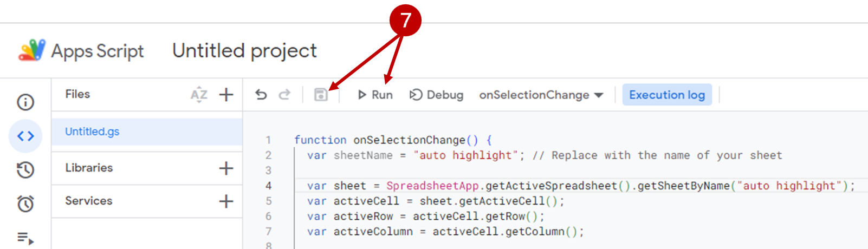Toggle the Execution log button
The height and width of the screenshot is (249, 868).
666,95
